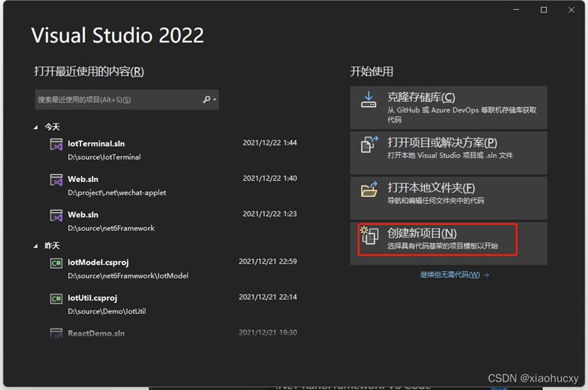588x390 pixels.
Task: Open the search options dropdown arrow
Action: (x=214, y=100)
